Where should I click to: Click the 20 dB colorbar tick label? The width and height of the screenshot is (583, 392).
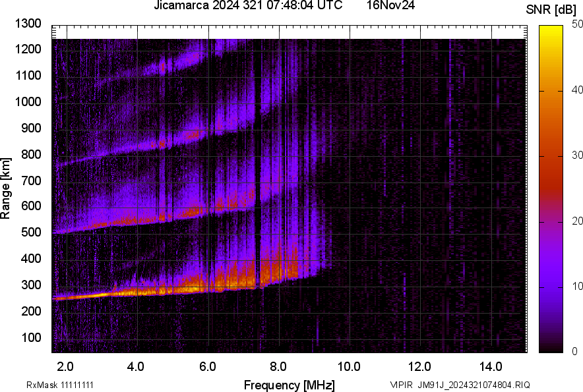pyautogui.click(x=578, y=221)
